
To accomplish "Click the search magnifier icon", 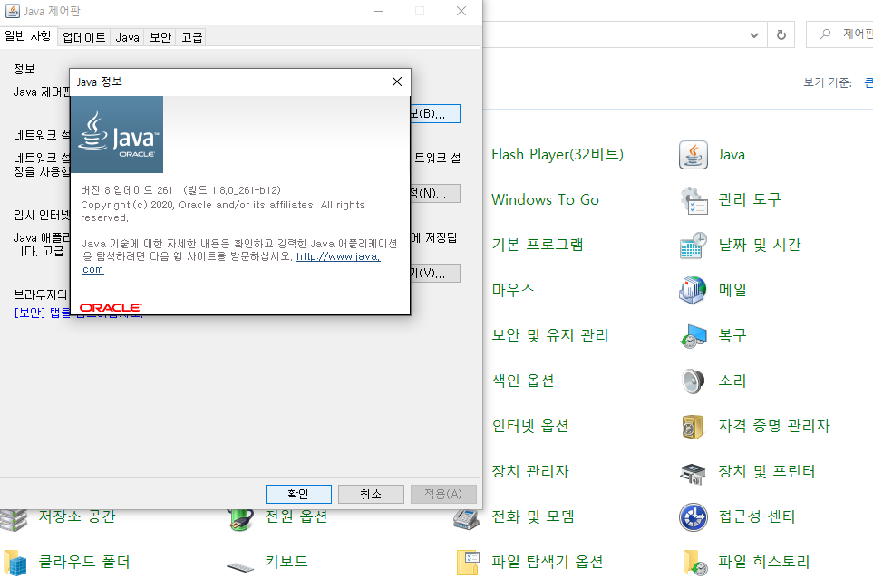I will [x=825, y=34].
